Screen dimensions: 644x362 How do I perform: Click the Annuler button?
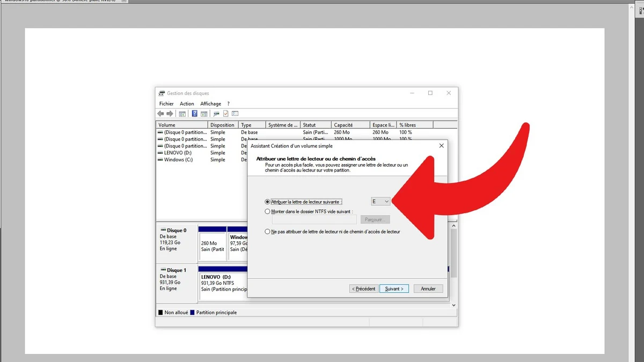click(428, 289)
